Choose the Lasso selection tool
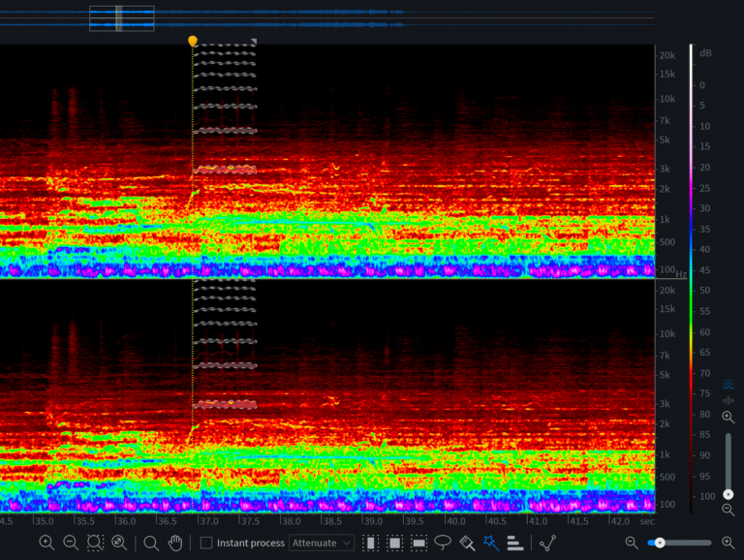The image size is (744, 560). 443,544
